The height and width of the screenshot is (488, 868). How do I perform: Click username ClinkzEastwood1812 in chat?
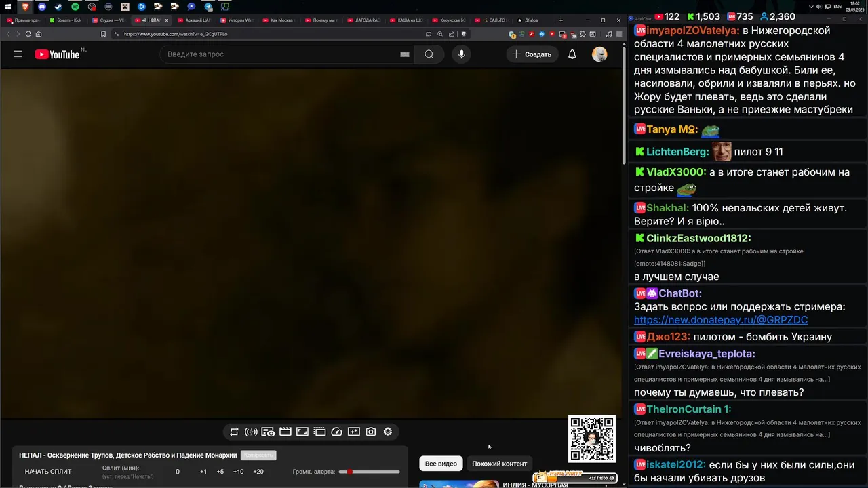pos(698,239)
